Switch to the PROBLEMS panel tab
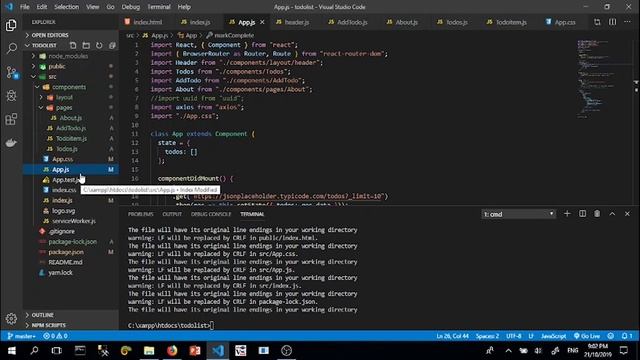Image resolution: width=640 pixels, height=360 pixels. pyautogui.click(x=140, y=214)
